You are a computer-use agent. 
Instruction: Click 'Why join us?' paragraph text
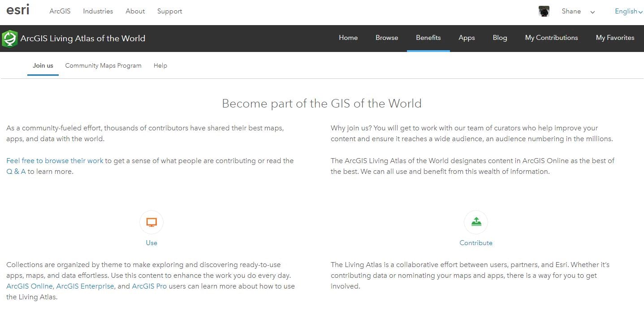471,134
